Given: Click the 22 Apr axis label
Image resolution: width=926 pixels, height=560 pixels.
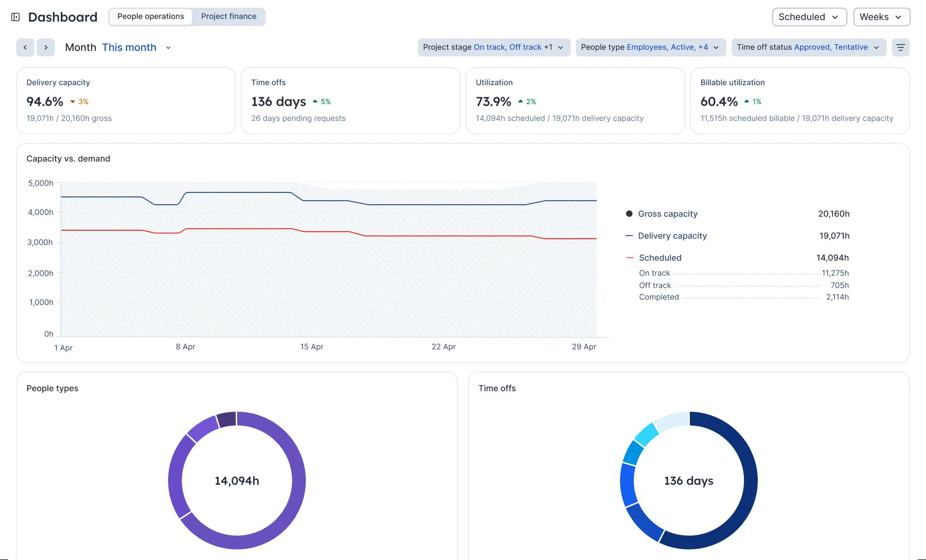Looking at the screenshot, I should 443,347.
